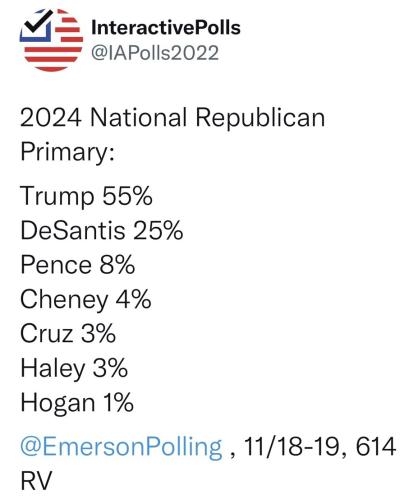
Task: Open the @EmersonPolling mention link
Action: click(x=121, y=447)
